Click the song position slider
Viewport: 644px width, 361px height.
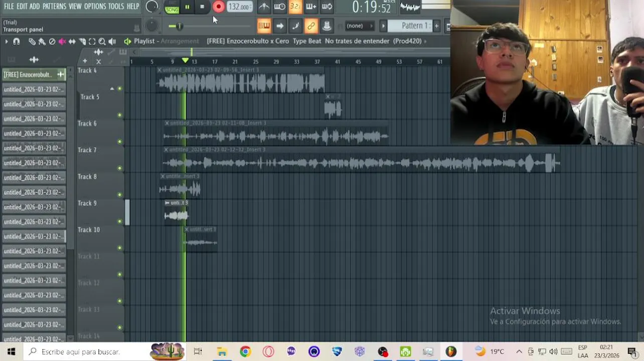(209, 26)
